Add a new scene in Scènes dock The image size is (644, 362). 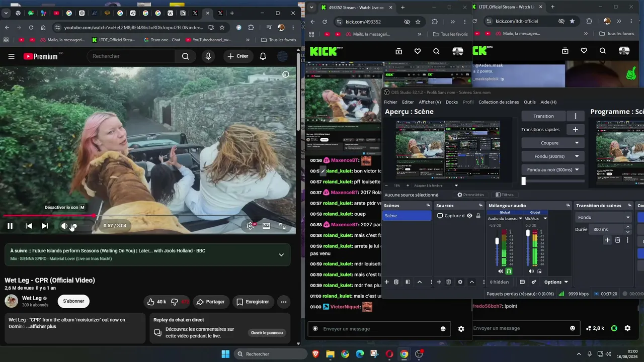(x=386, y=282)
